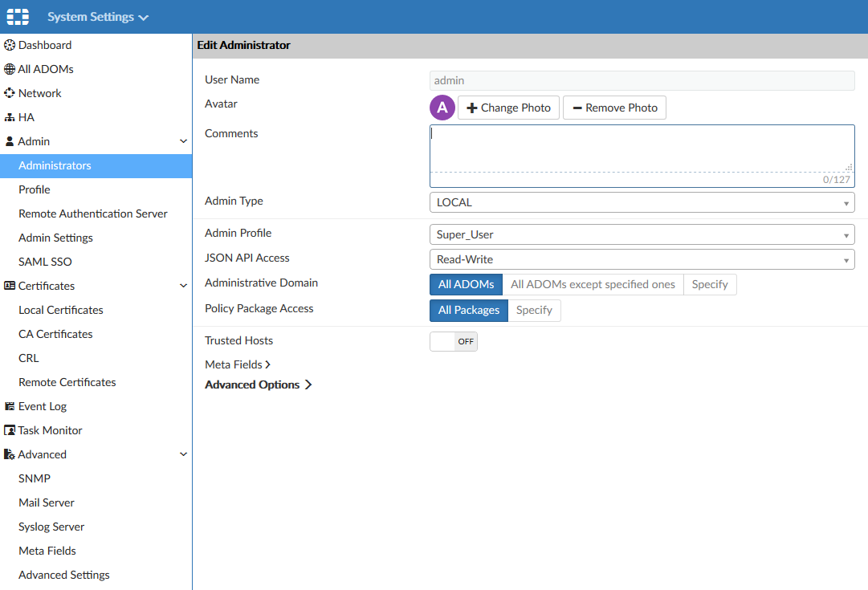
Task: Click the Network icon in sidebar
Action: (x=10, y=93)
